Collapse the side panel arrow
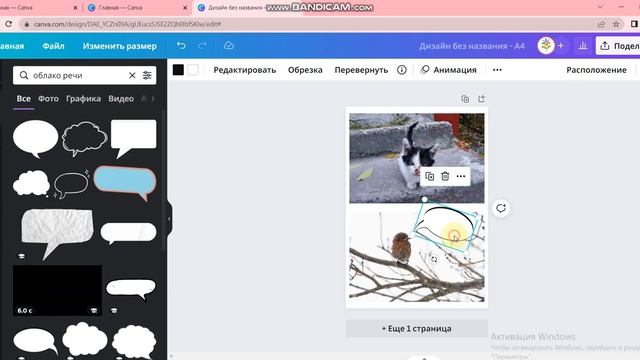This screenshot has width=640, height=360. point(169,219)
